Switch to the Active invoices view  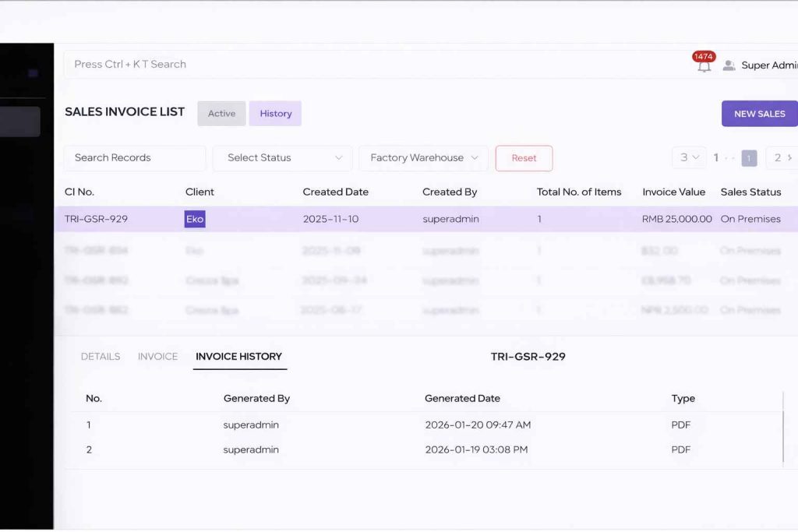pyautogui.click(x=221, y=113)
